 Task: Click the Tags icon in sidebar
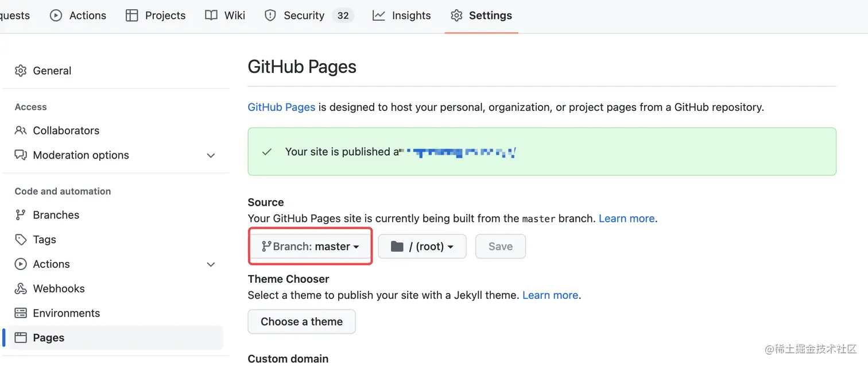click(21, 240)
